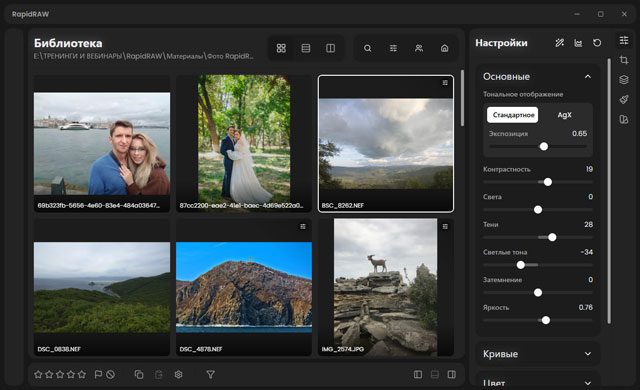
Task: Select the DSC_0838.NEF green hills thumbnail
Action: tap(102, 287)
